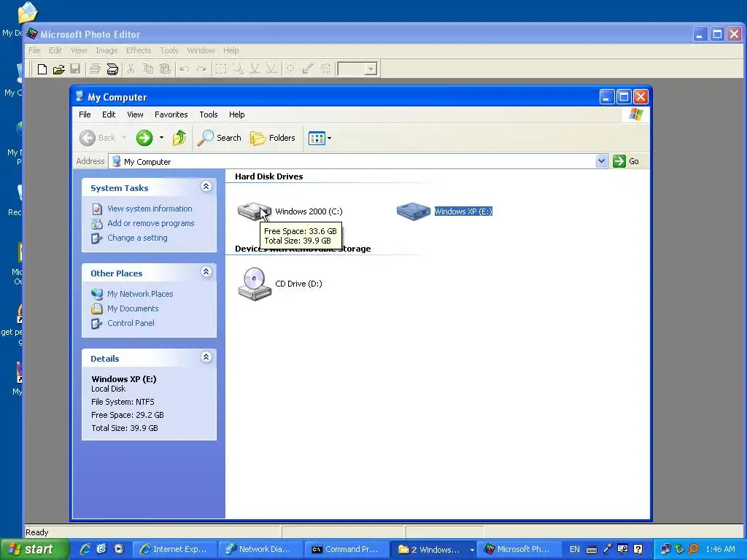The width and height of the screenshot is (747, 560).
Task: Select the CD Drive (D:) icon
Action: 255,284
